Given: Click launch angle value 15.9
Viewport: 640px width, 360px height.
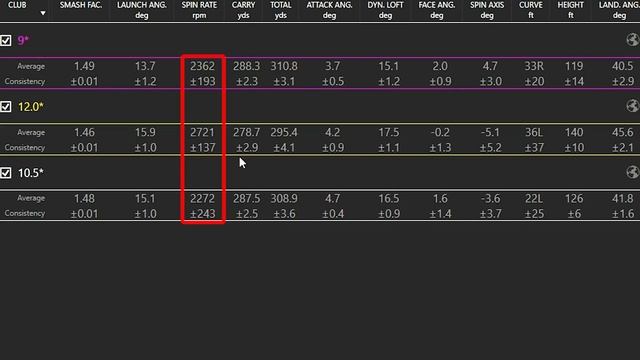Looking at the screenshot, I should [x=145, y=132].
